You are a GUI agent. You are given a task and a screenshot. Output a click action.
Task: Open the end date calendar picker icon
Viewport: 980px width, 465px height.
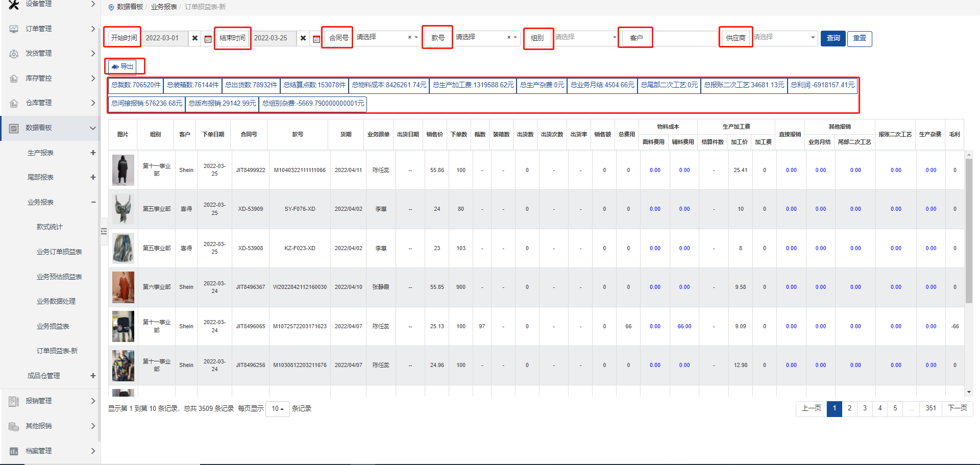click(316, 39)
